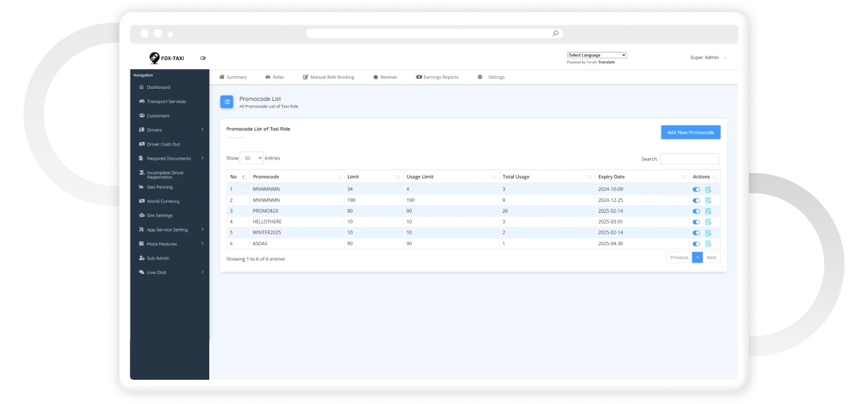Screen dimensions: 868x404
Task: Click the search magnifier in the browser bar
Action: [x=555, y=33]
